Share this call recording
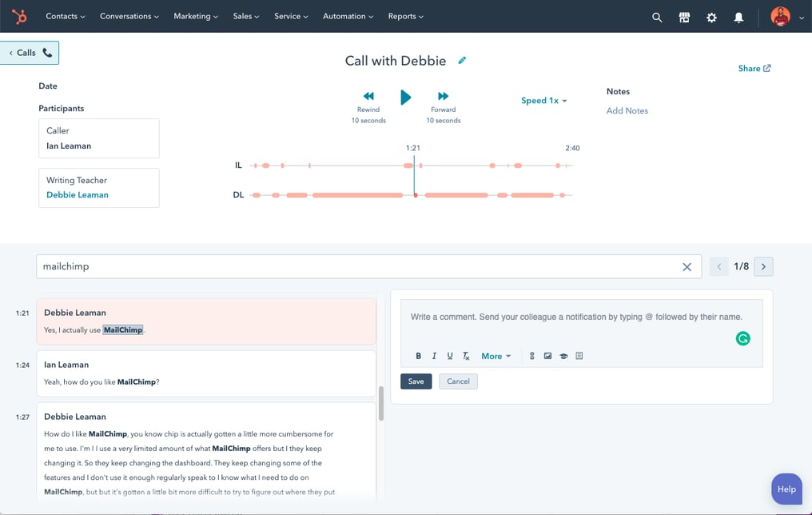The height and width of the screenshot is (515, 812). coord(754,69)
